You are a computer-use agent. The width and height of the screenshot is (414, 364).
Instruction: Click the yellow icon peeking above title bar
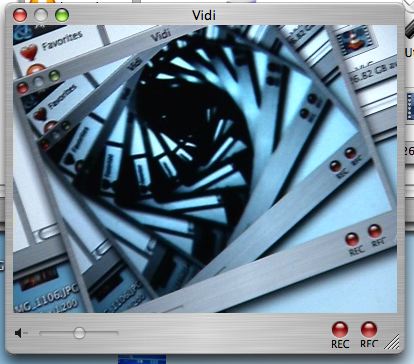(42, 1)
